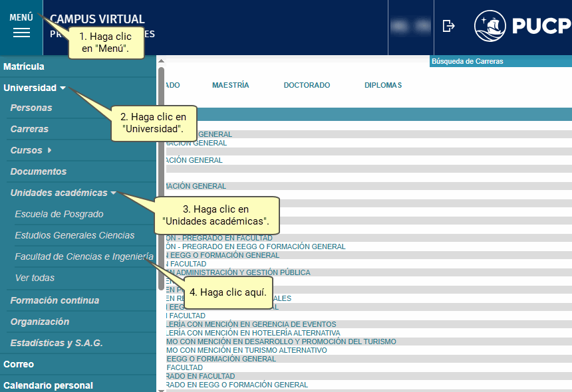Select Facultad de Ciencias e Ingeniería

pyautogui.click(x=84, y=257)
